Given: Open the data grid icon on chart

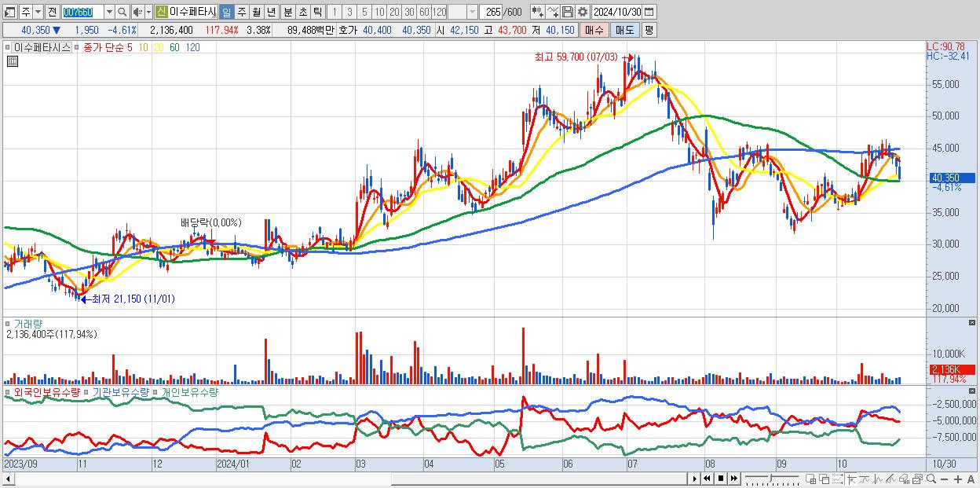Looking at the screenshot, I should pos(13,61).
